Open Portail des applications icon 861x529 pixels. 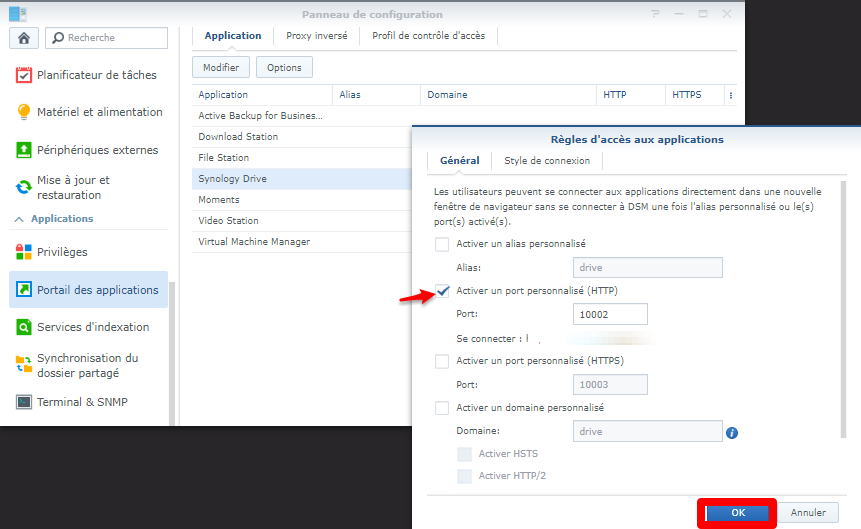24,289
